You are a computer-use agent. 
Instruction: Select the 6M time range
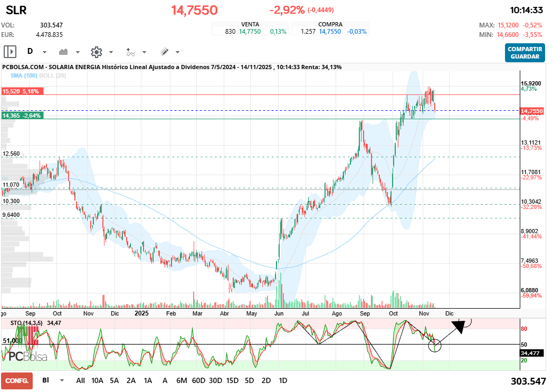[x=182, y=380]
